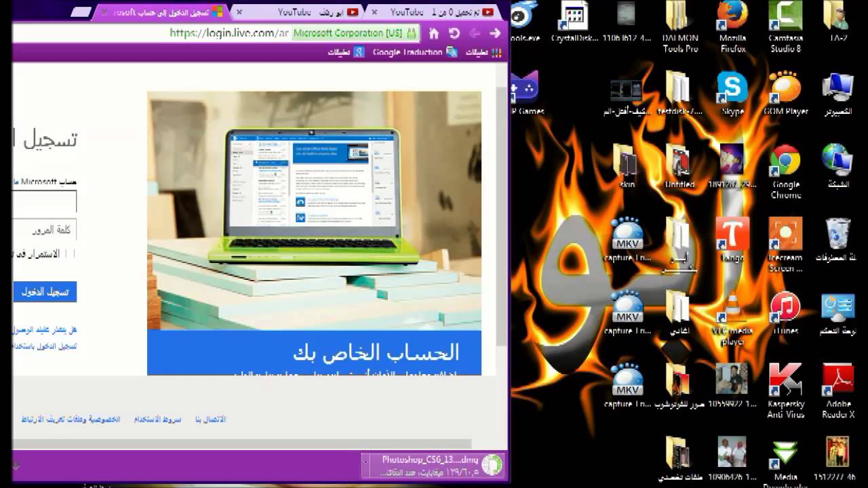Click the Microsoft Corporation [US] security badge

pos(355,33)
